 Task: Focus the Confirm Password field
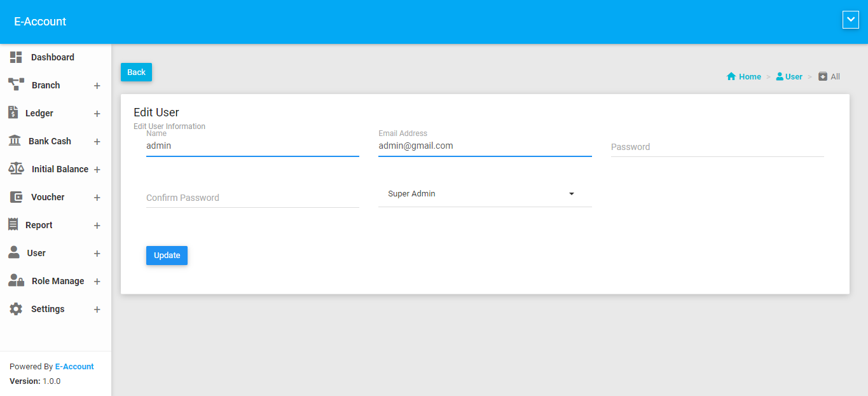pyautogui.click(x=252, y=198)
